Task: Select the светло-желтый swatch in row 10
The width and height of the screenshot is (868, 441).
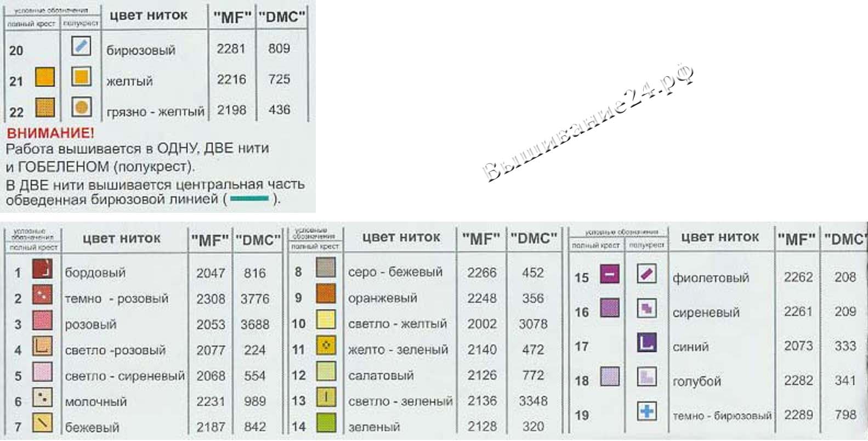Action: click(325, 320)
